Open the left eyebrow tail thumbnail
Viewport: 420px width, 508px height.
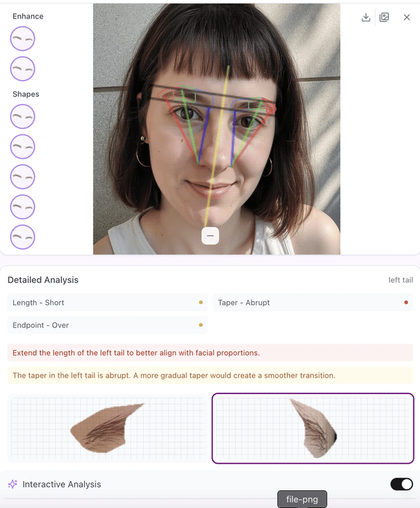point(107,429)
